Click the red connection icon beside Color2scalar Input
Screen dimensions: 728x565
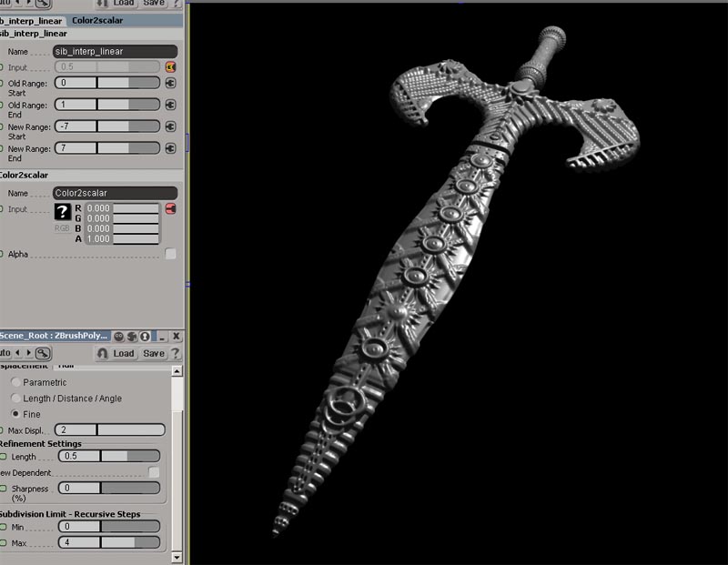170,208
